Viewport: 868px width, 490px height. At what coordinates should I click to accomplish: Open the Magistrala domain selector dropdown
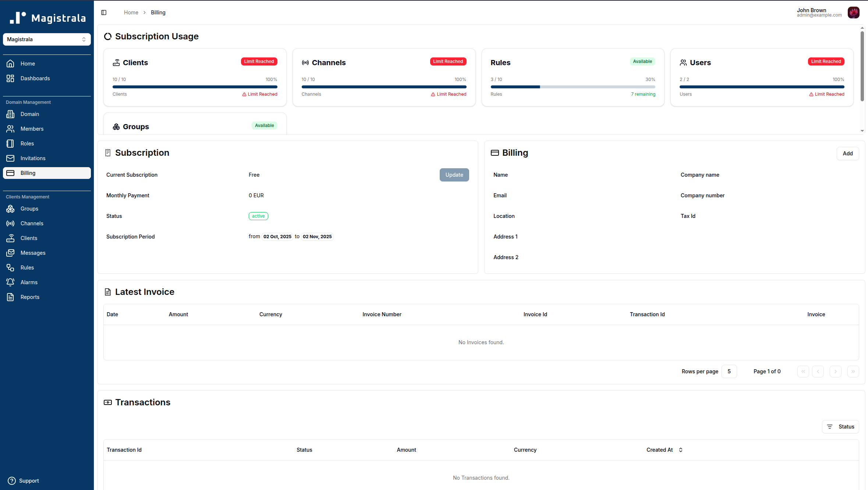click(x=47, y=39)
